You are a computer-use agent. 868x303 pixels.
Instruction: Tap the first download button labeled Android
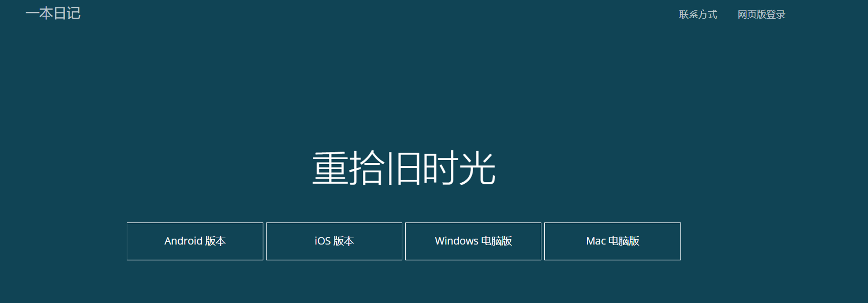point(195,241)
